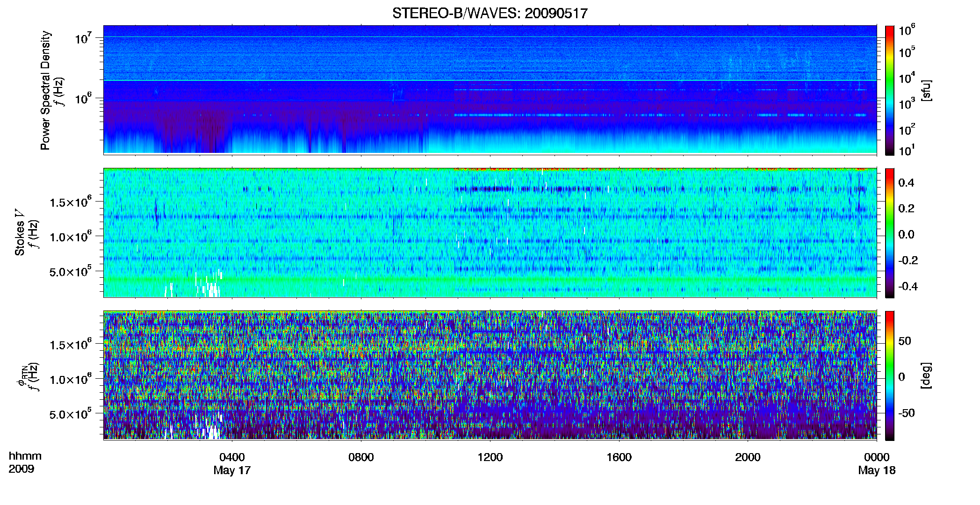
Task: Click the -50 value on degrees color bar
Action: pyautogui.click(x=906, y=413)
